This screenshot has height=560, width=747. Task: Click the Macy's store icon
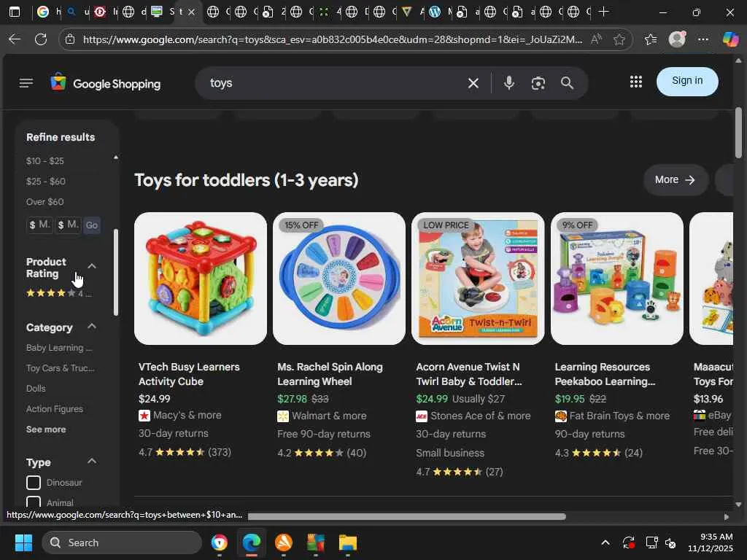tap(144, 416)
